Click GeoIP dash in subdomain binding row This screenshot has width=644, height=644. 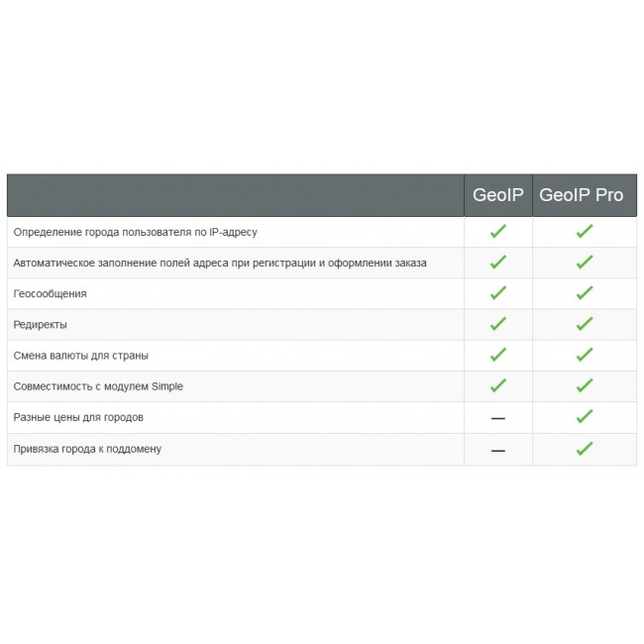[497, 450]
